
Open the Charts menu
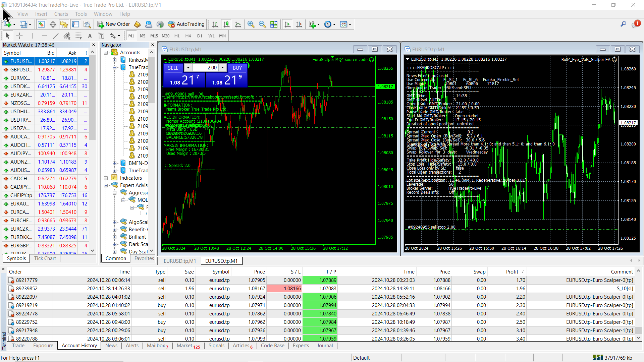click(x=61, y=14)
